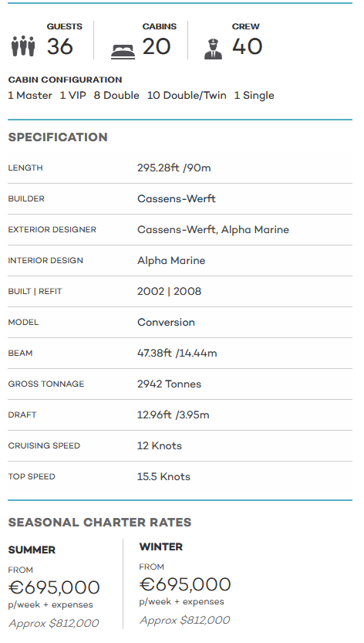The height and width of the screenshot is (643, 364).
Task: Select the Seasonal Charter Rates heading
Action: [99, 522]
